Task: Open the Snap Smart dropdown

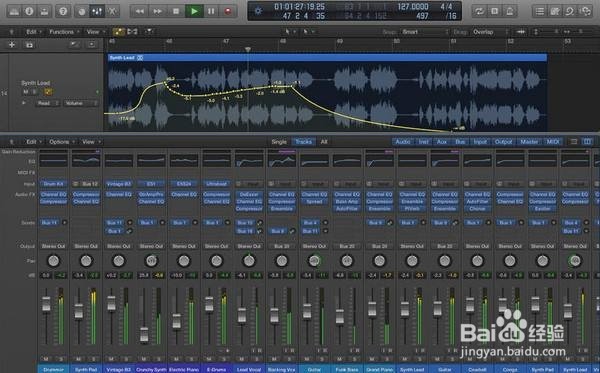Action: tap(424, 32)
